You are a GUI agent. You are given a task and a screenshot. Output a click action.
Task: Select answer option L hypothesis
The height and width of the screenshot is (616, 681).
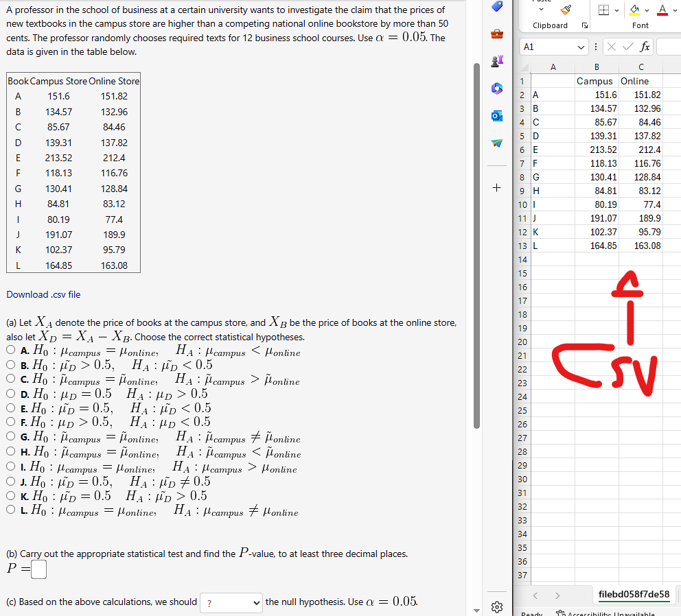coord(10,511)
